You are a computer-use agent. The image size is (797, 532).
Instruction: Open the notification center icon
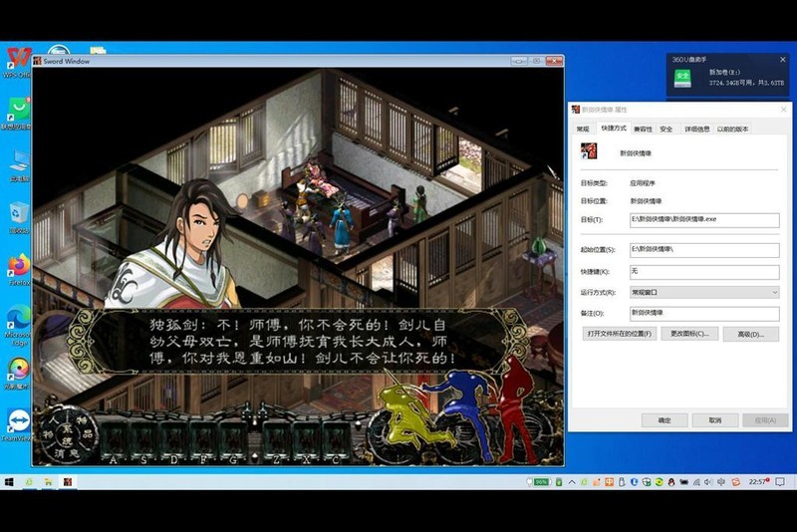click(x=780, y=482)
